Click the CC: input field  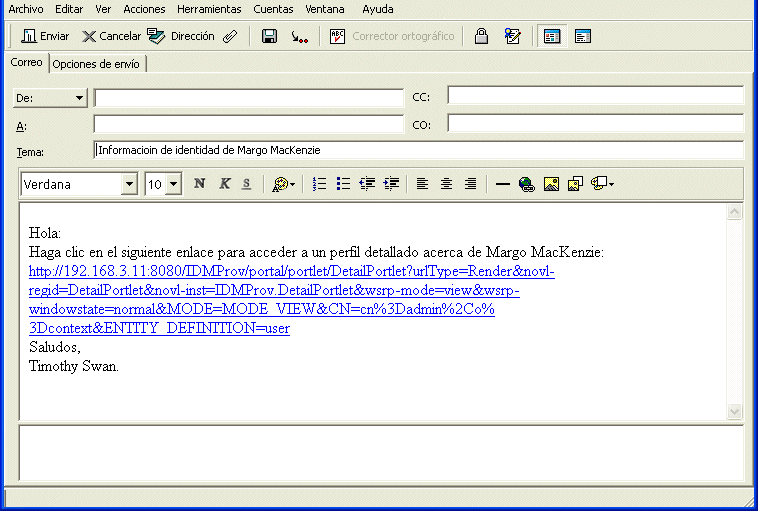point(595,95)
